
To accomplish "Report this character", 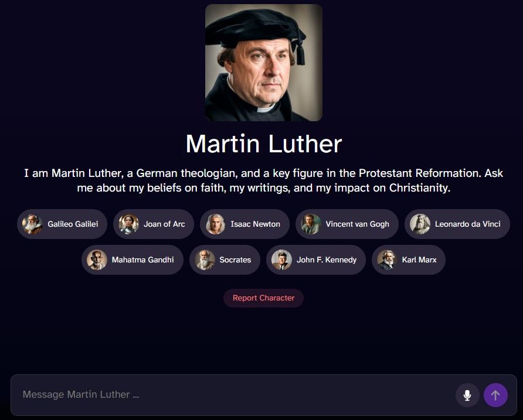I will tap(263, 298).
